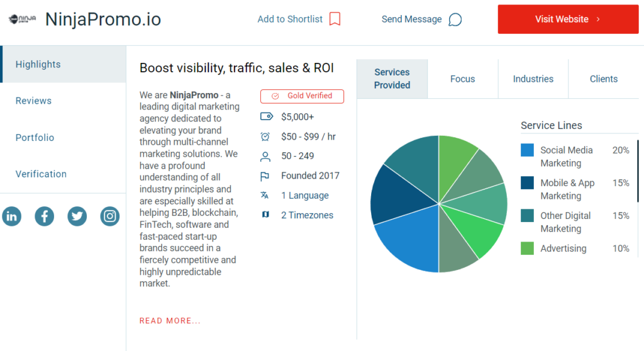
Task: Click the Gold Verified badge
Action: 302,96
